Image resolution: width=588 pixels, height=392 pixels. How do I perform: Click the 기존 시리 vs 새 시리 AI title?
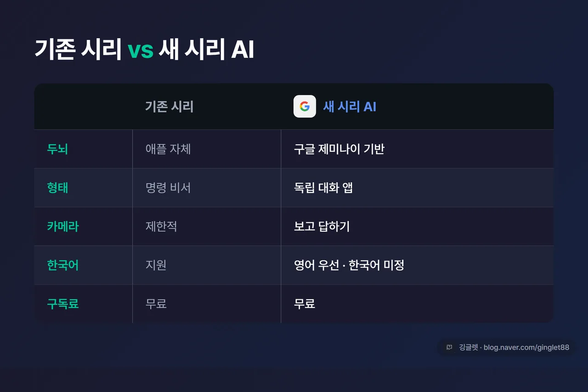click(144, 50)
